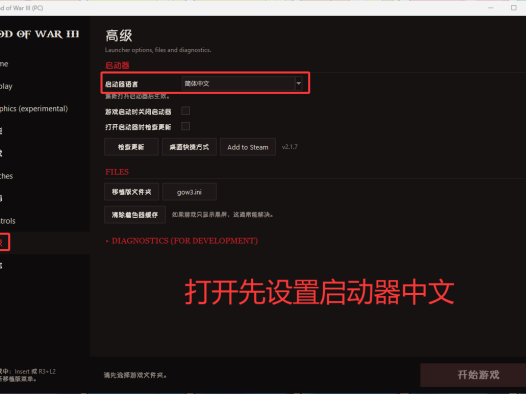
Task: Toggle the 游戏启动时关闭启动器 checkbox
Action: (x=186, y=111)
